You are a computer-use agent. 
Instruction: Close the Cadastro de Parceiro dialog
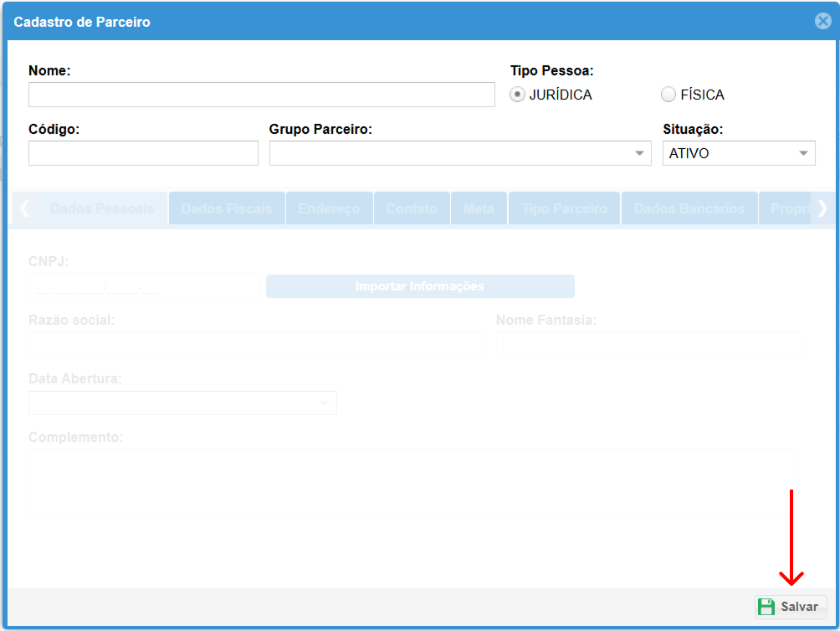pyautogui.click(x=823, y=22)
